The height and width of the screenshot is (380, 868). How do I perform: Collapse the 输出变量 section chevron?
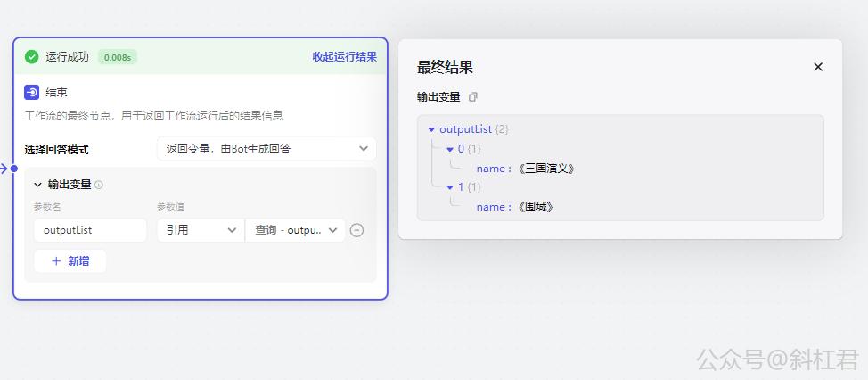(38, 185)
